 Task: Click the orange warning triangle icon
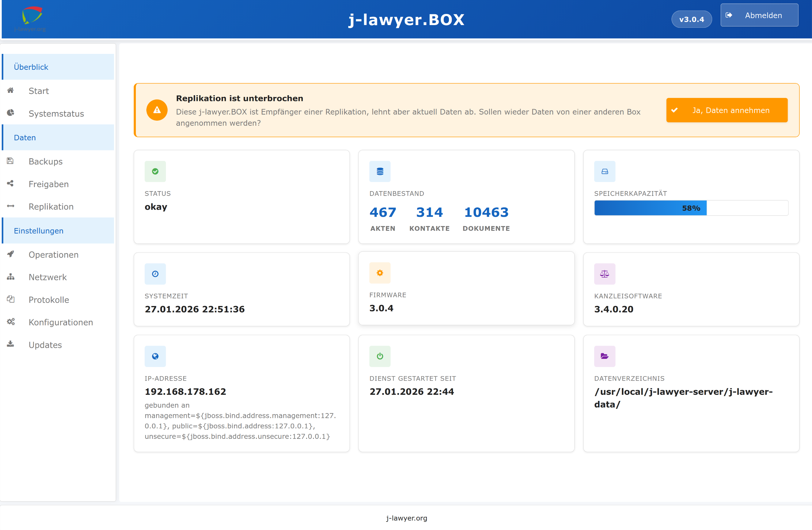(x=157, y=110)
